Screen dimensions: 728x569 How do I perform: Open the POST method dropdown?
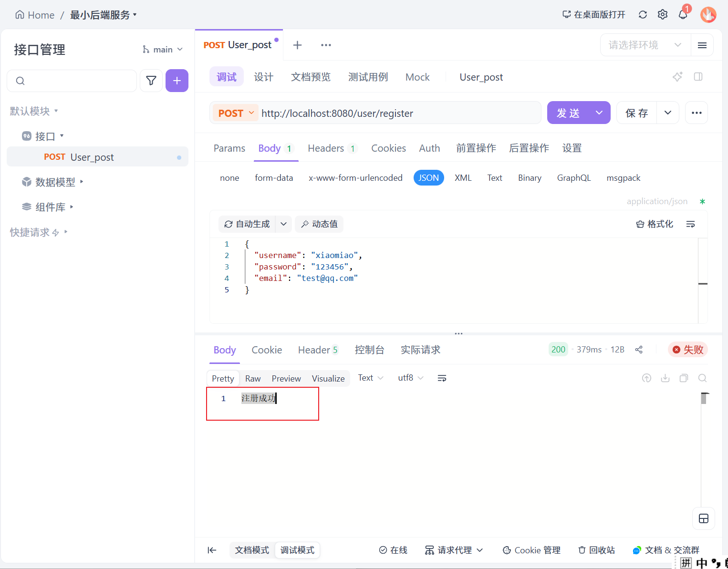click(x=235, y=113)
